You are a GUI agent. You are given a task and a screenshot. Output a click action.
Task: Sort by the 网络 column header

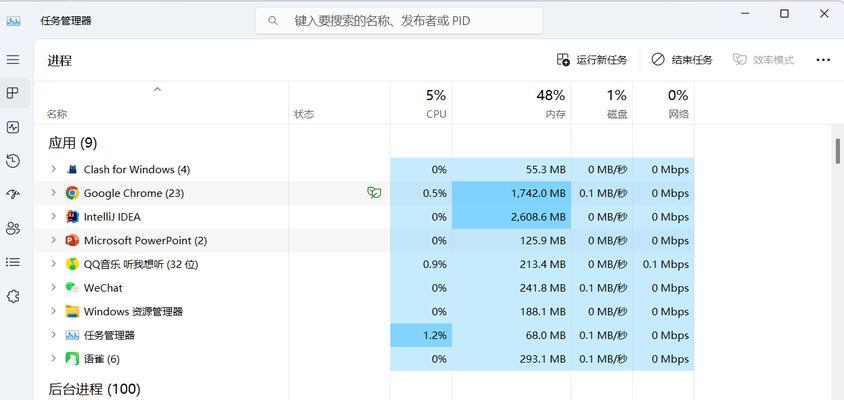click(x=663, y=103)
